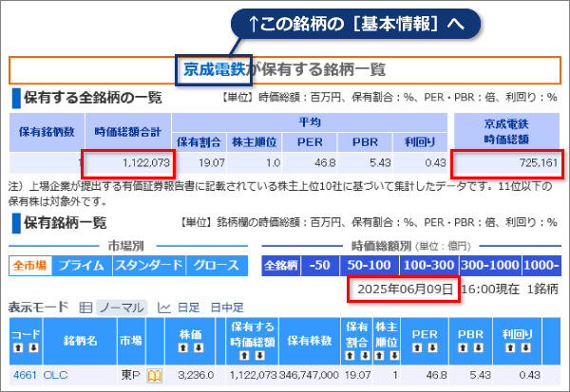570x392 pixels.
Task: Sort コード column descending
Action: pyautogui.click(x=33, y=348)
